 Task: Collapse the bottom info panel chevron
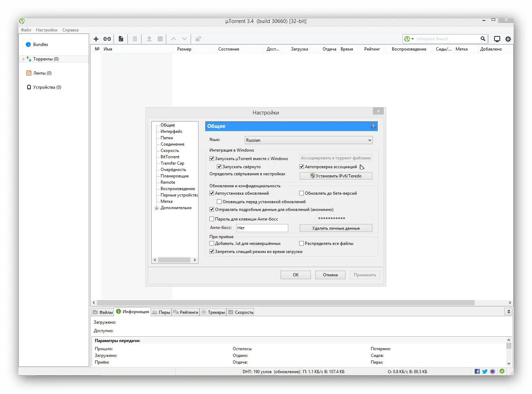point(509,312)
